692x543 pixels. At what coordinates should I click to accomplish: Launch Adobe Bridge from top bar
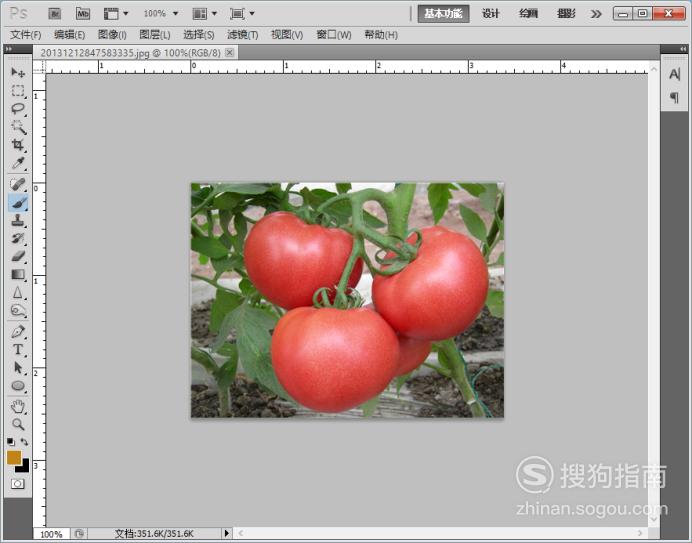point(54,14)
